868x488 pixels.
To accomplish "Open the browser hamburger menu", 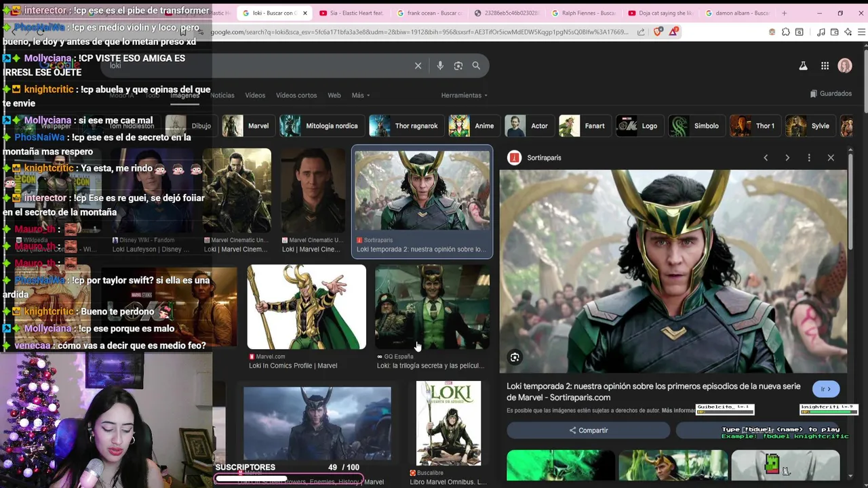I will coord(861,32).
